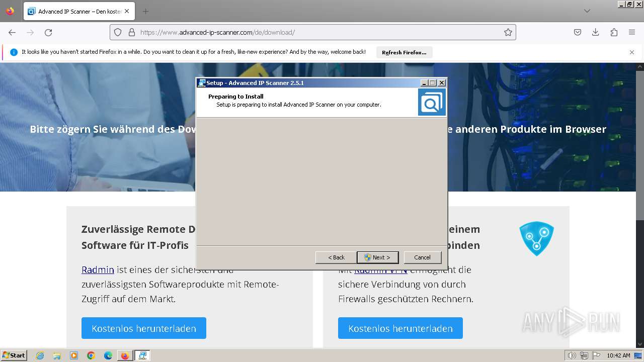Image resolution: width=644 pixels, height=362 pixels.
Task: Minimize the Setup dialog window
Action: (x=424, y=83)
